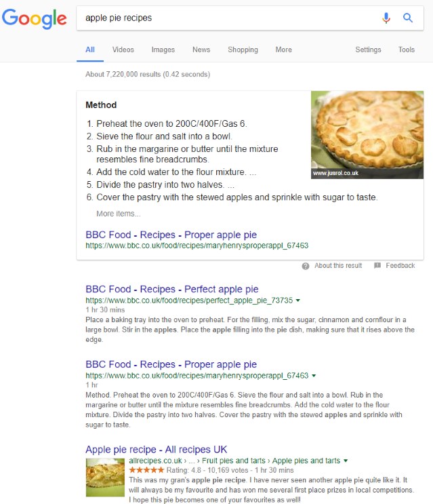
Task: Click the allrecipes star rating
Action: click(146, 470)
